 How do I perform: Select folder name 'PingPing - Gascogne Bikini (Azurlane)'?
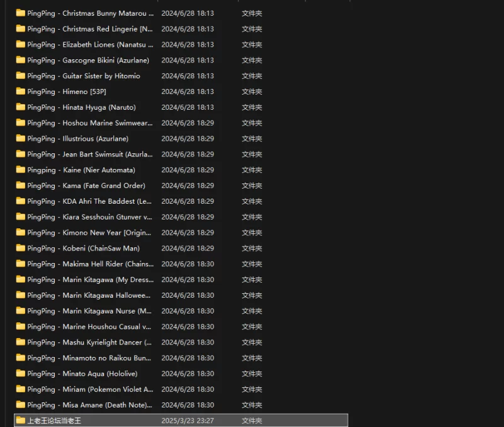(88, 60)
